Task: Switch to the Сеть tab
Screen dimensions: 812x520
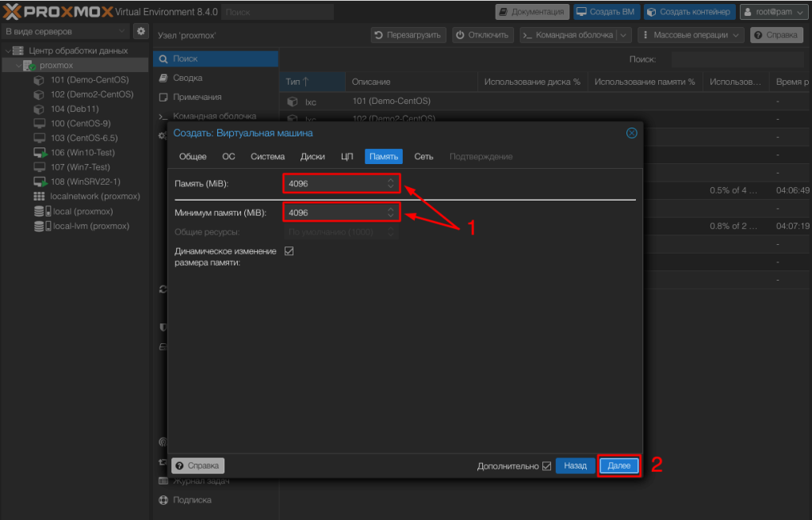Action: 423,157
